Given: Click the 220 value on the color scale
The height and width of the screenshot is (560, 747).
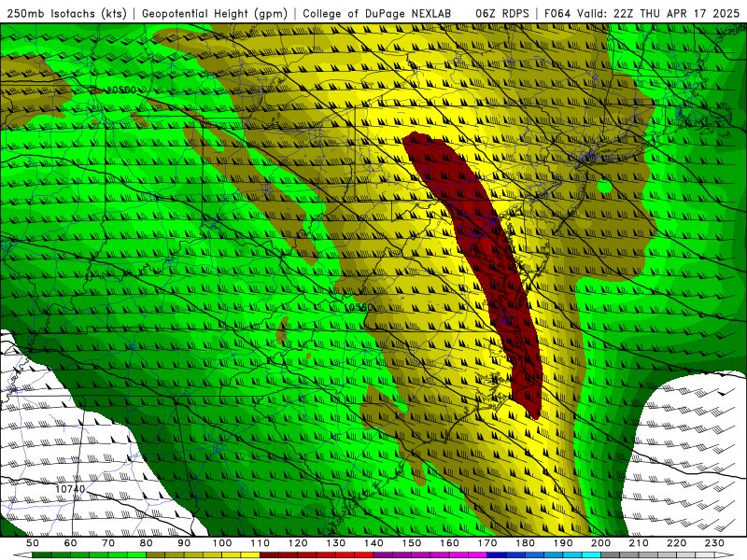Looking at the screenshot, I should 676,543.
